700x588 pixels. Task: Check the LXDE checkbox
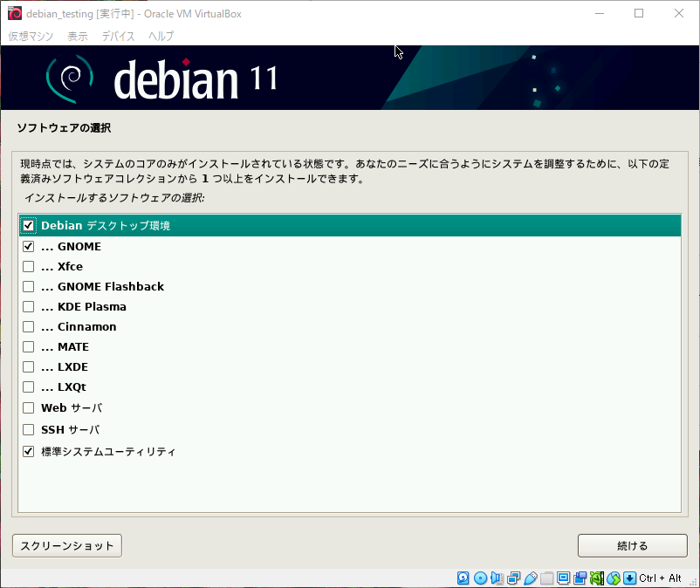click(x=29, y=366)
